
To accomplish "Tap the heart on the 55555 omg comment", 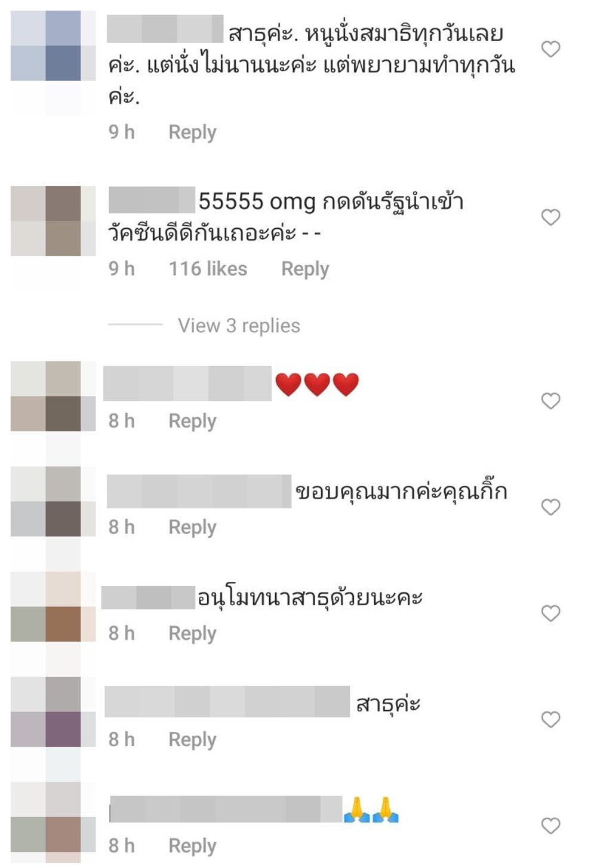I will 550,217.
